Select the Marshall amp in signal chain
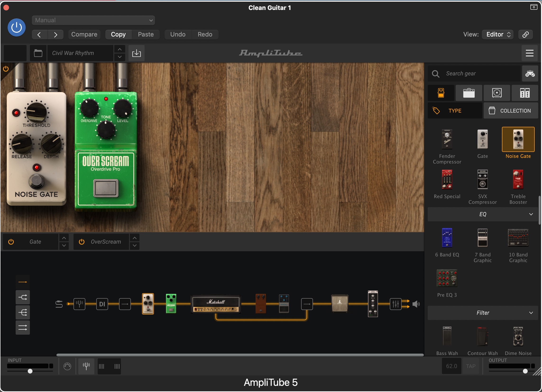542x392 pixels. click(216, 304)
